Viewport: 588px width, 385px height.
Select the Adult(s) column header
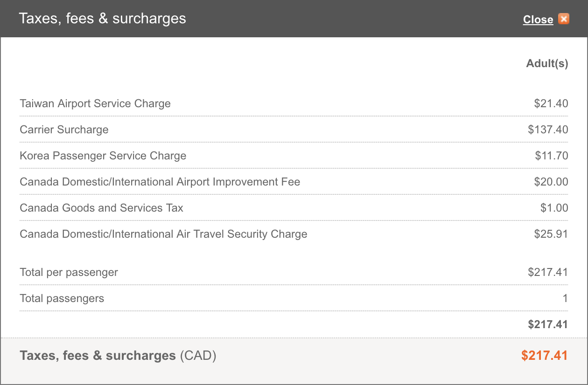click(547, 63)
